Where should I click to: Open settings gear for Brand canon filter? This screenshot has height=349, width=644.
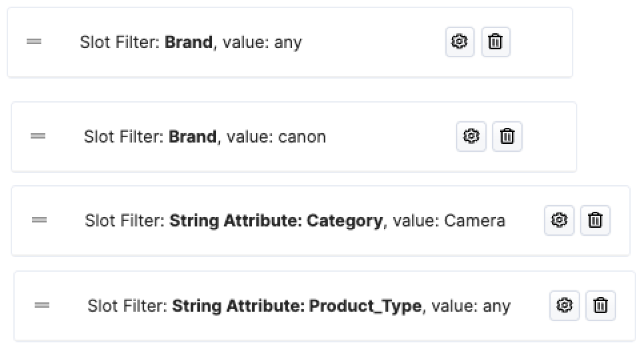pyautogui.click(x=471, y=136)
